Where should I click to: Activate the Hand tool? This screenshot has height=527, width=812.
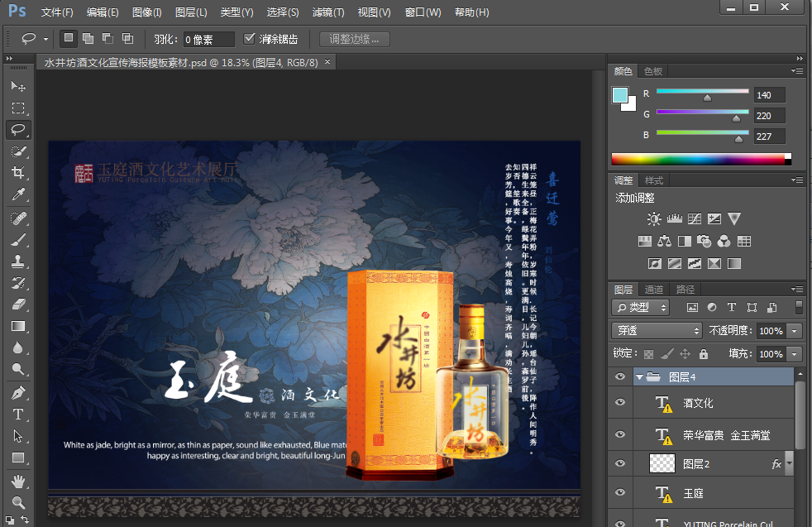[18, 481]
